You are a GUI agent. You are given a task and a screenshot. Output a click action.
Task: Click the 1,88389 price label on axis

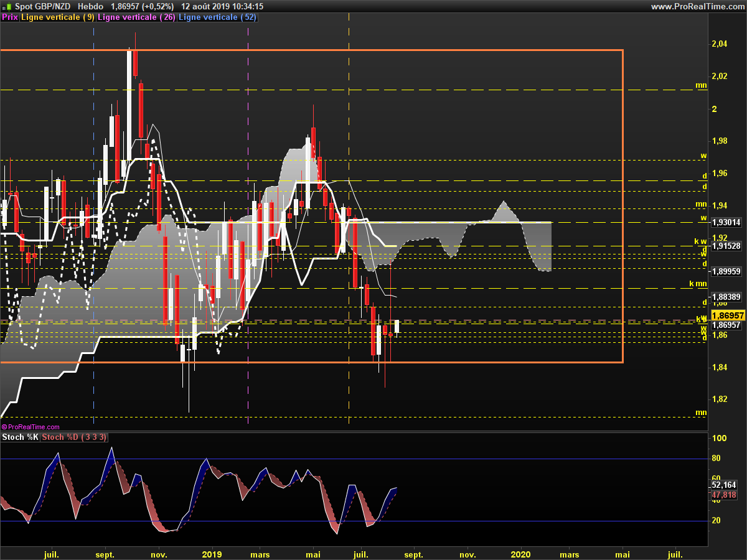point(726,297)
